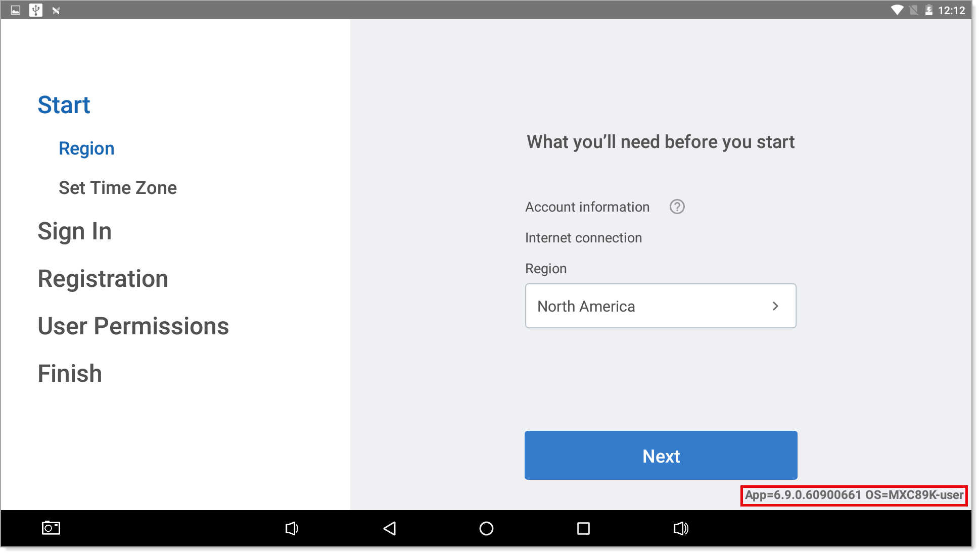Expand the North America region dropdown

pos(660,306)
